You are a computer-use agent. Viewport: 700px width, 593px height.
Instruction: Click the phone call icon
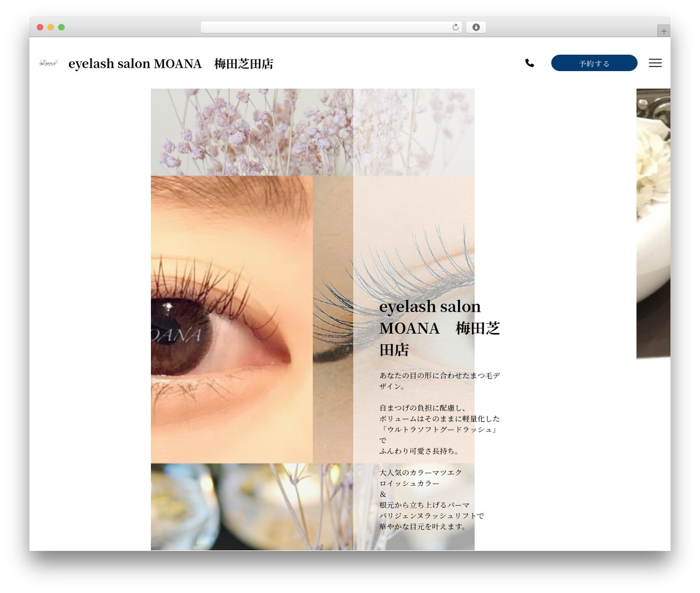(x=529, y=63)
